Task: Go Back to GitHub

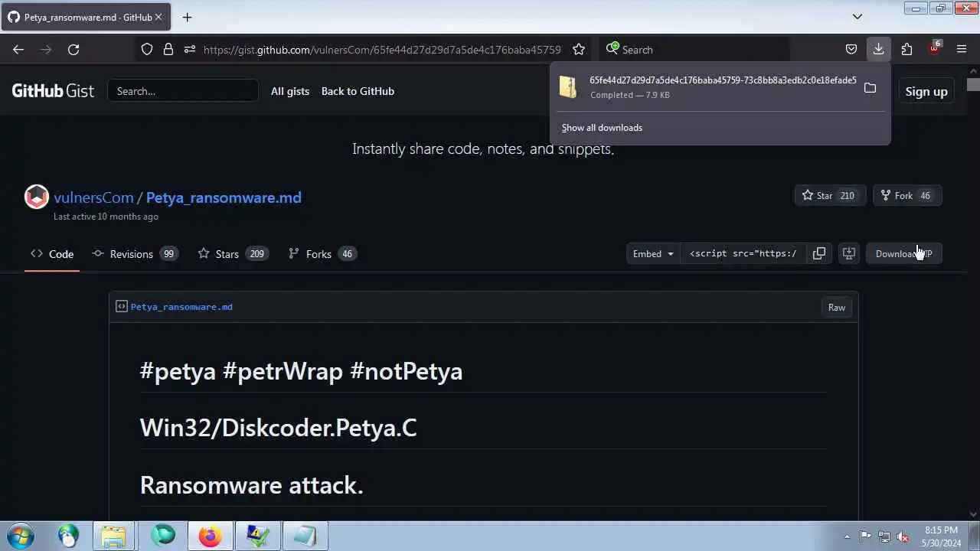Action: point(358,91)
